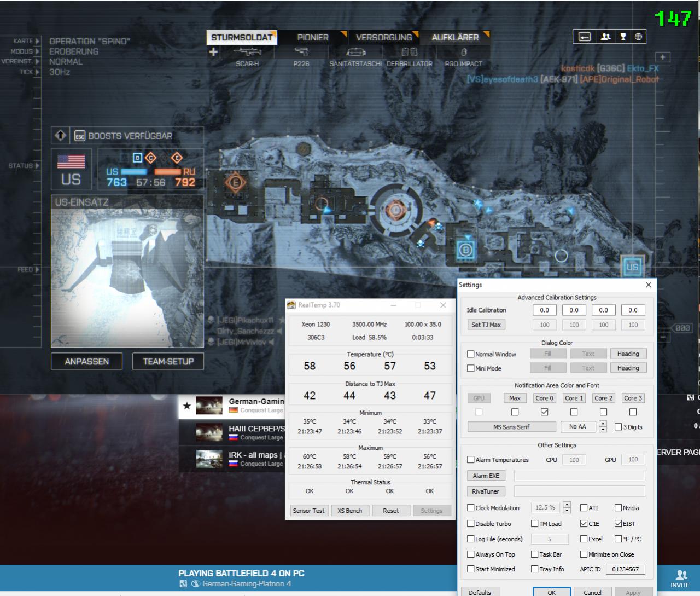Click the Reset button in RealTemp

point(391,511)
